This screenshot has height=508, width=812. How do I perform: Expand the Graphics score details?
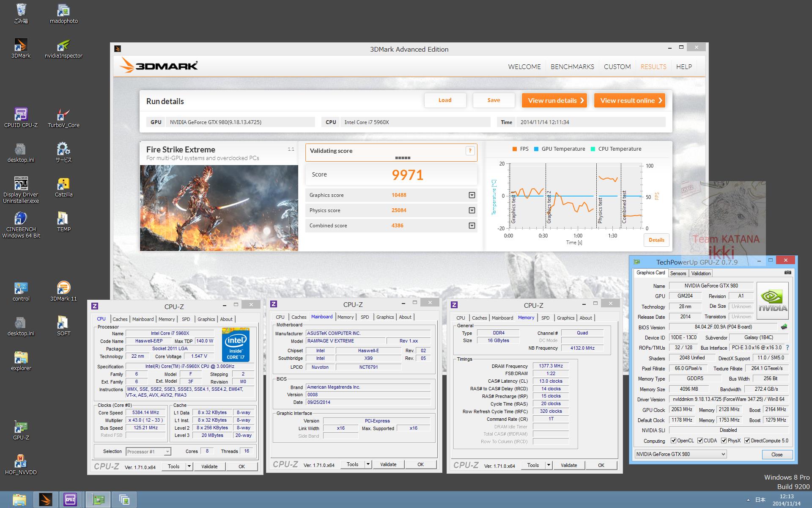click(472, 195)
